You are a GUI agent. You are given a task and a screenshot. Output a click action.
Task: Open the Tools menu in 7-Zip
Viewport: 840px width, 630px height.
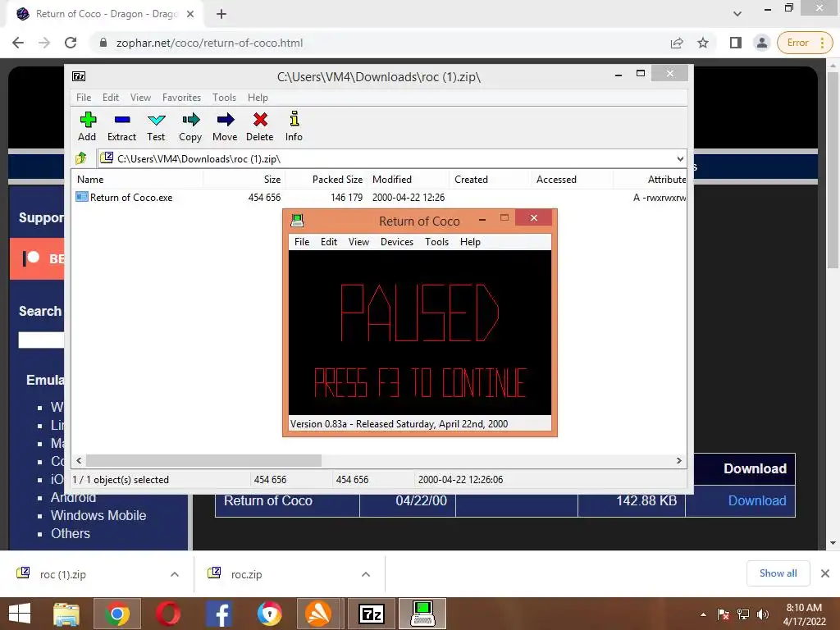tap(224, 98)
